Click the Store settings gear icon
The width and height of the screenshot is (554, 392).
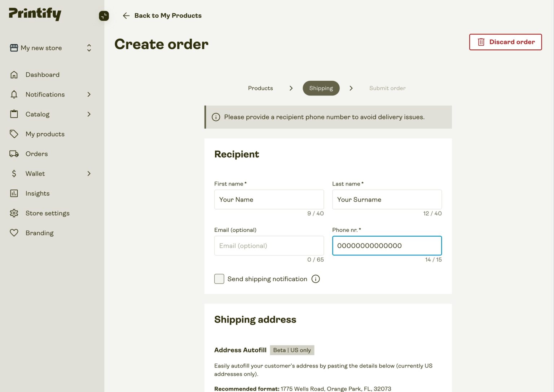(14, 213)
